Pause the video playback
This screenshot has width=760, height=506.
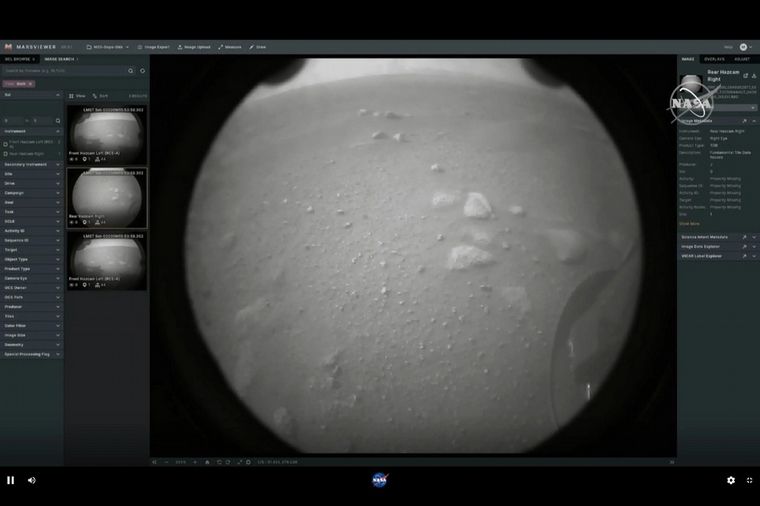(x=11, y=480)
